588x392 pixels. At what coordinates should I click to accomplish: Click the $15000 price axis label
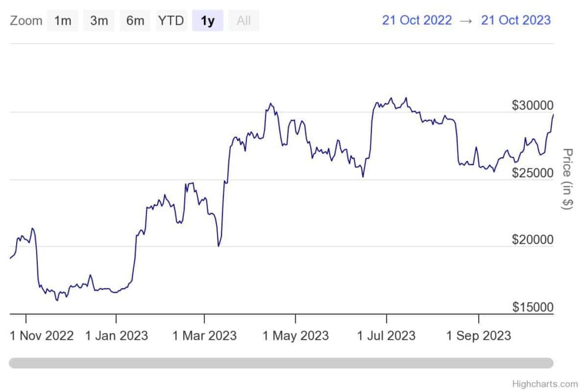click(x=533, y=308)
